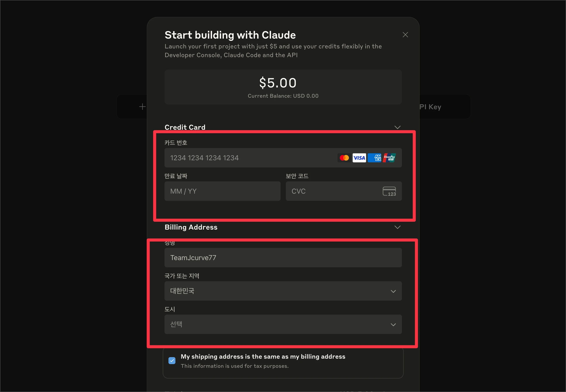Open the 국가 또는 지역 country dropdown
This screenshot has width=566, height=392.
click(283, 291)
